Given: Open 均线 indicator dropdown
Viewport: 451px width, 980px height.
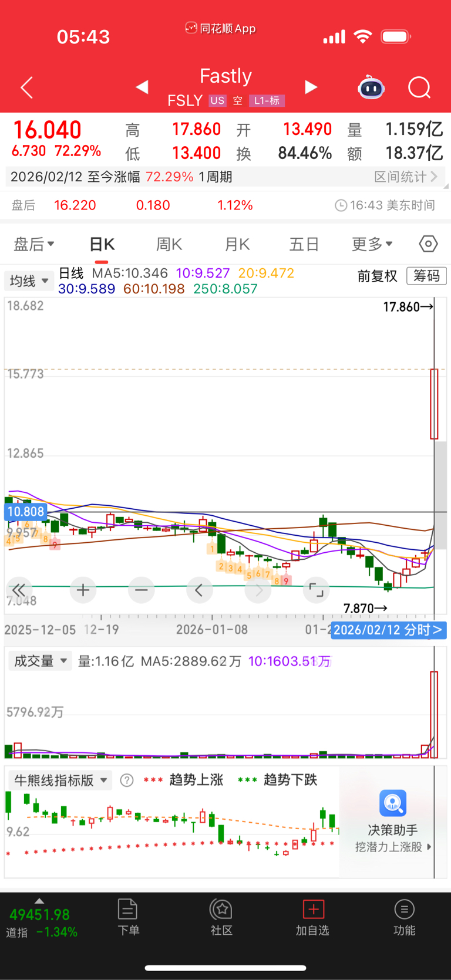Looking at the screenshot, I should (x=29, y=281).
